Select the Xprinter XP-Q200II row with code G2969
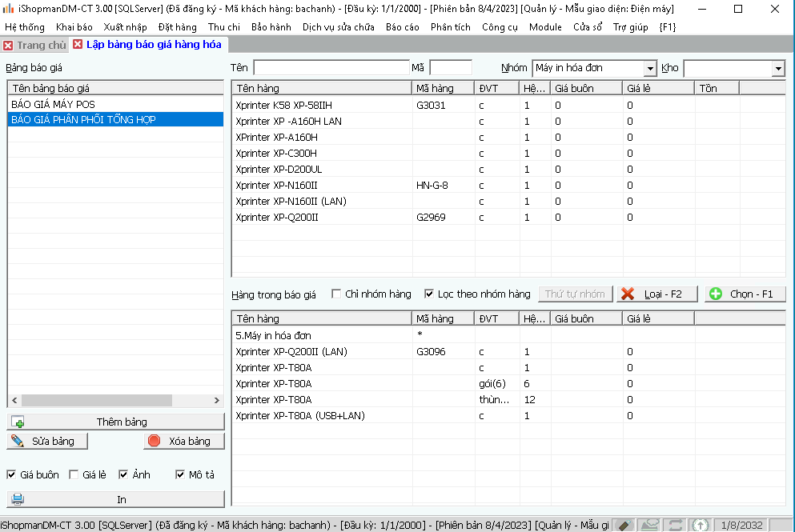 (508, 218)
